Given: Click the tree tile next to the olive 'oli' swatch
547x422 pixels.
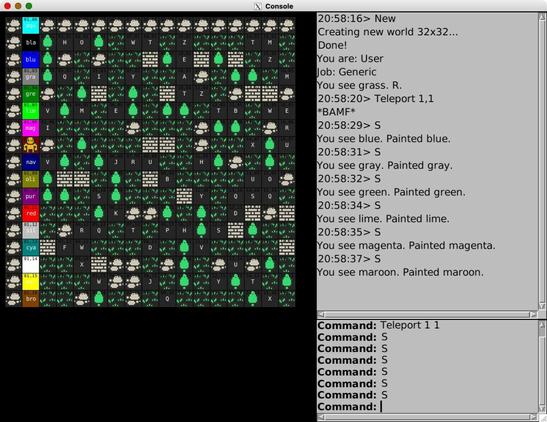Looking at the screenshot, I should click(x=48, y=179).
